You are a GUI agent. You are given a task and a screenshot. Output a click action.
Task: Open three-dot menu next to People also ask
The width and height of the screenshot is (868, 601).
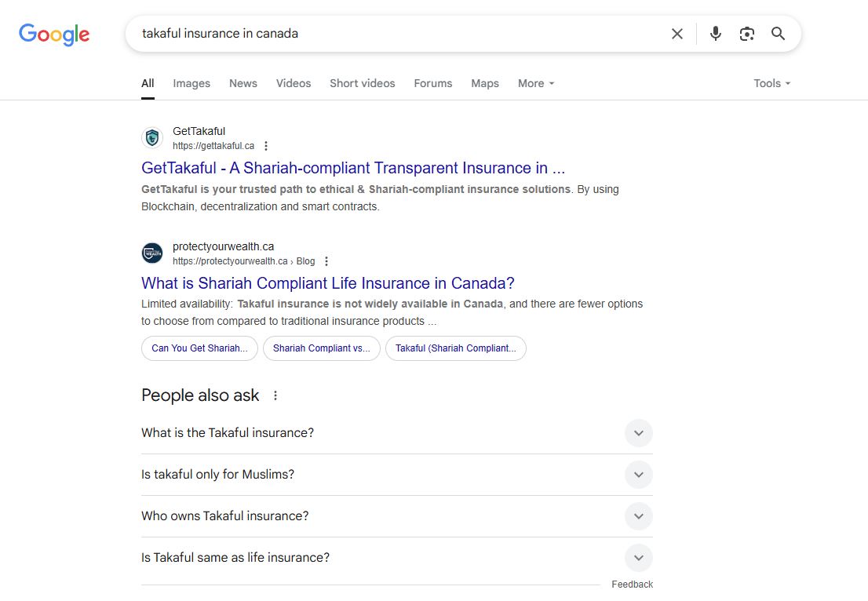click(275, 395)
